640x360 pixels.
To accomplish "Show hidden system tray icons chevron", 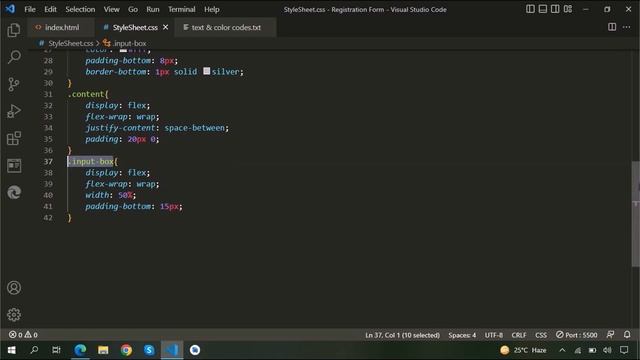I will click(562, 350).
